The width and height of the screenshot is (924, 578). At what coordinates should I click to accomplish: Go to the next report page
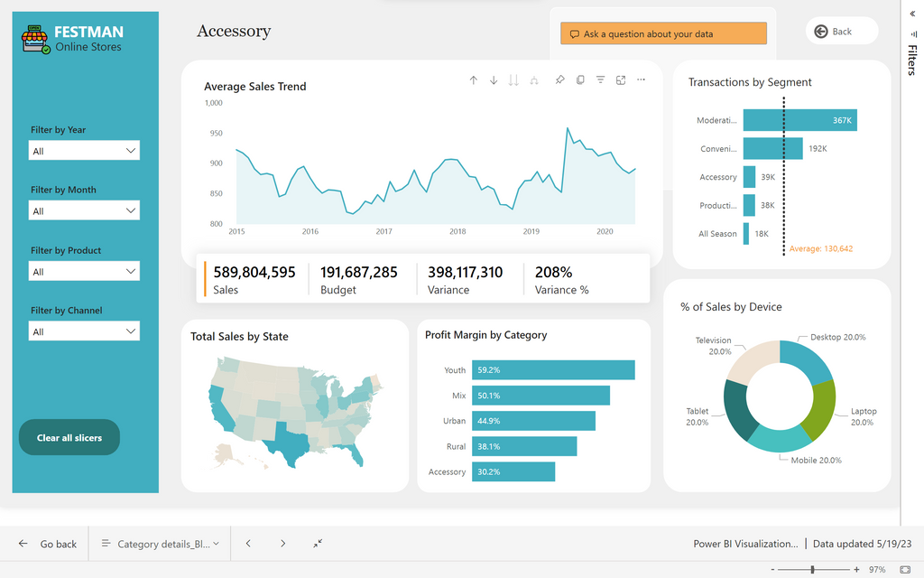point(282,544)
